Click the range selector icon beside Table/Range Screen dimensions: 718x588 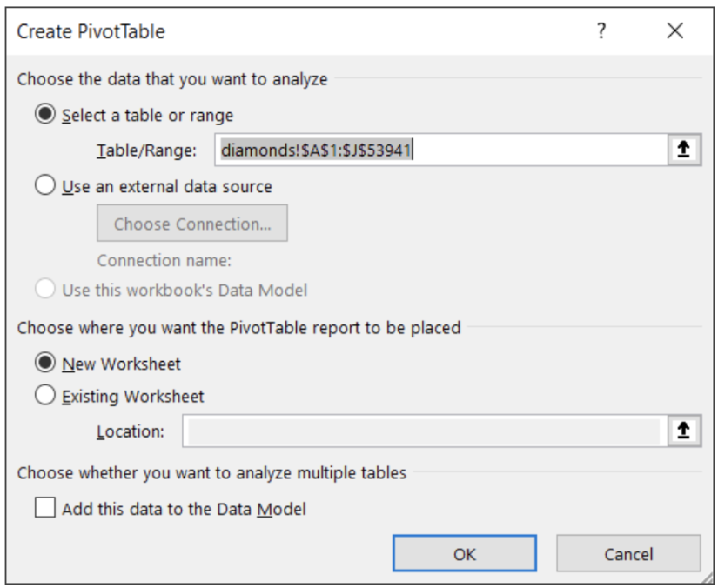tap(685, 149)
